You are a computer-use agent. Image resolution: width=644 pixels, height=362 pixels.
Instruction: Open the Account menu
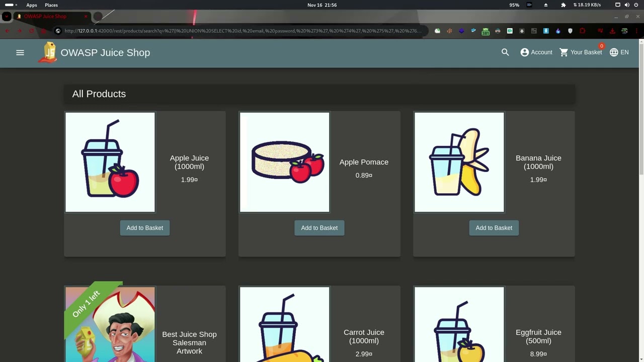[536, 52]
